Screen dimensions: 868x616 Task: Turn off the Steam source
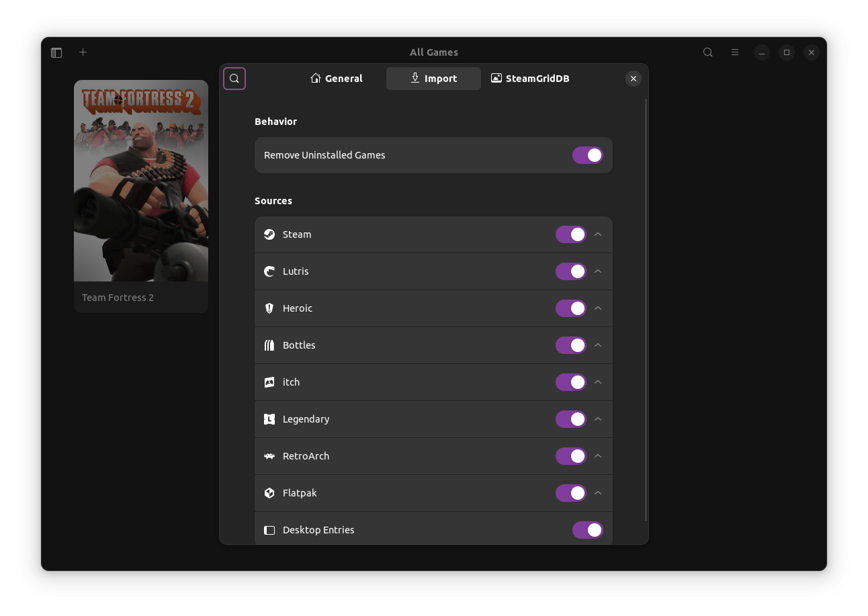pyautogui.click(x=570, y=234)
